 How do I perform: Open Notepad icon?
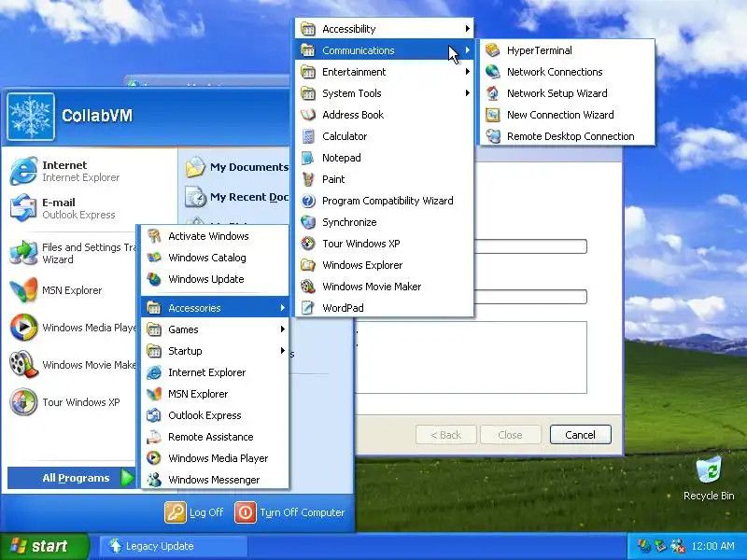[308, 158]
